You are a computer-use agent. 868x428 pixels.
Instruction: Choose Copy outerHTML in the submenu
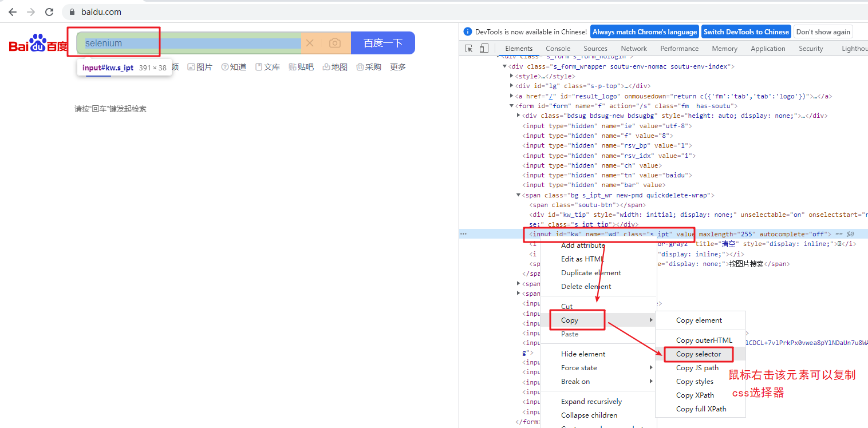704,340
